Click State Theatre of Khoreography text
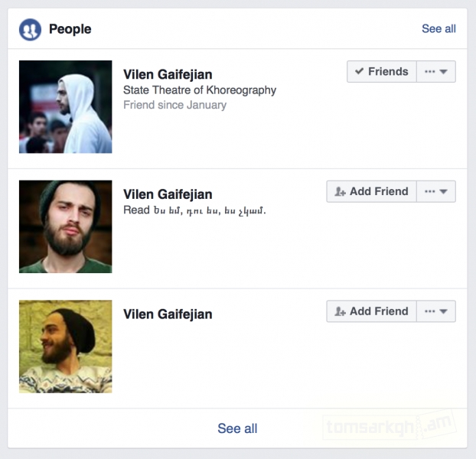The height and width of the screenshot is (459, 476). click(200, 90)
